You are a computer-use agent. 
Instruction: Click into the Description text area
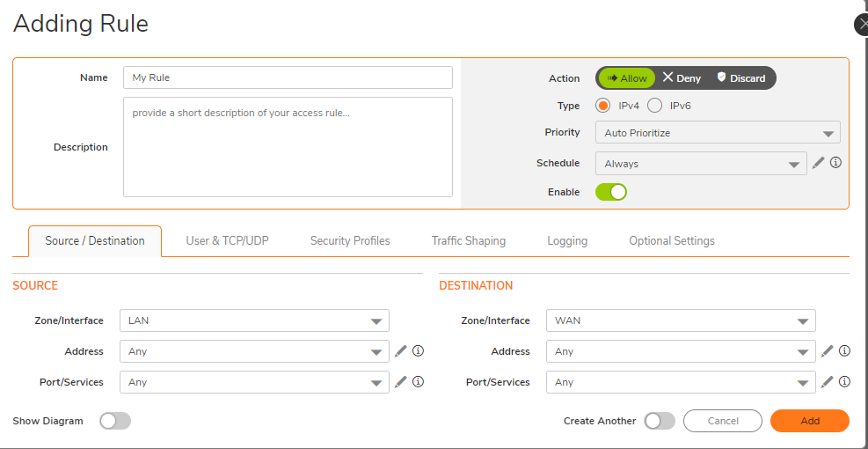(288, 147)
